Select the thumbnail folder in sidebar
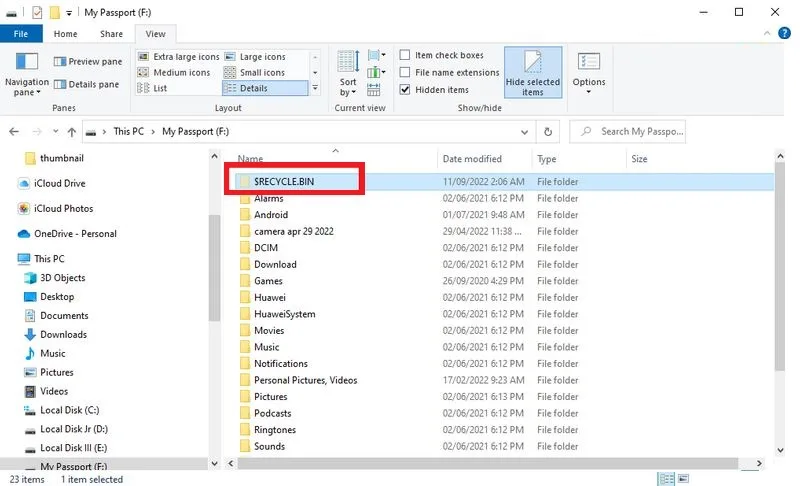This screenshot has width=800, height=486. coord(61,158)
